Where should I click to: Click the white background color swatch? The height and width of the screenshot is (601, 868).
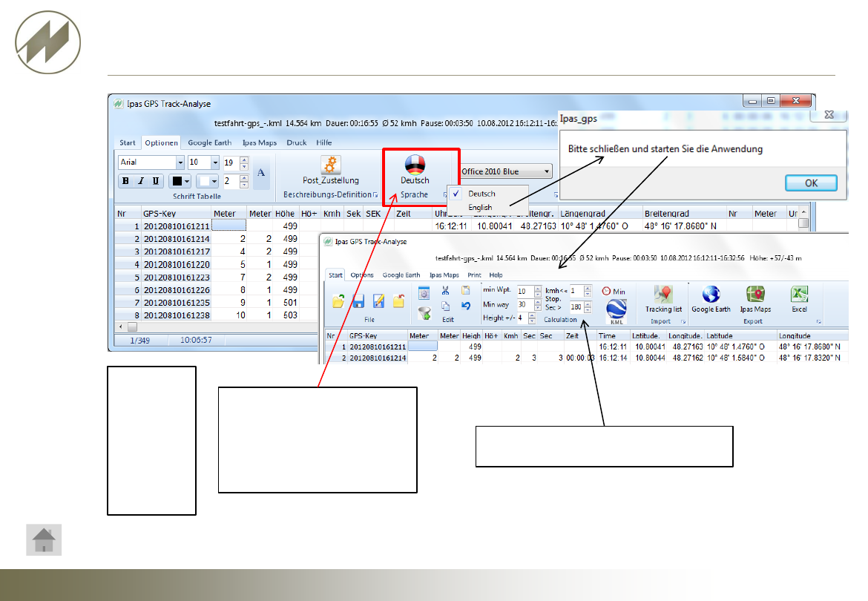[204, 181]
